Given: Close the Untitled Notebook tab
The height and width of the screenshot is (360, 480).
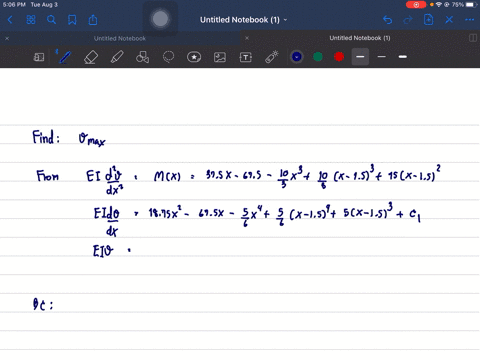Looking at the screenshot, I should coord(7,38).
